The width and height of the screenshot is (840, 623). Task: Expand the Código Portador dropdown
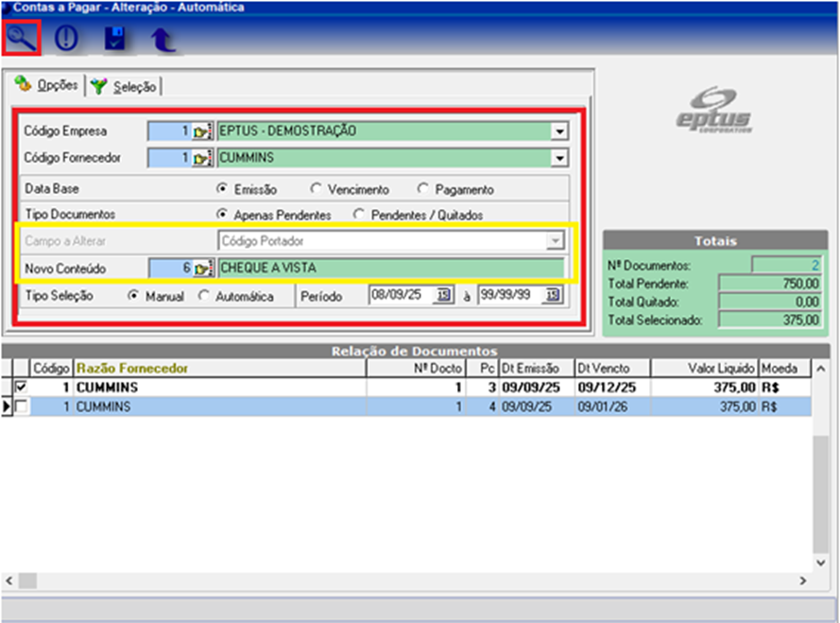click(556, 242)
